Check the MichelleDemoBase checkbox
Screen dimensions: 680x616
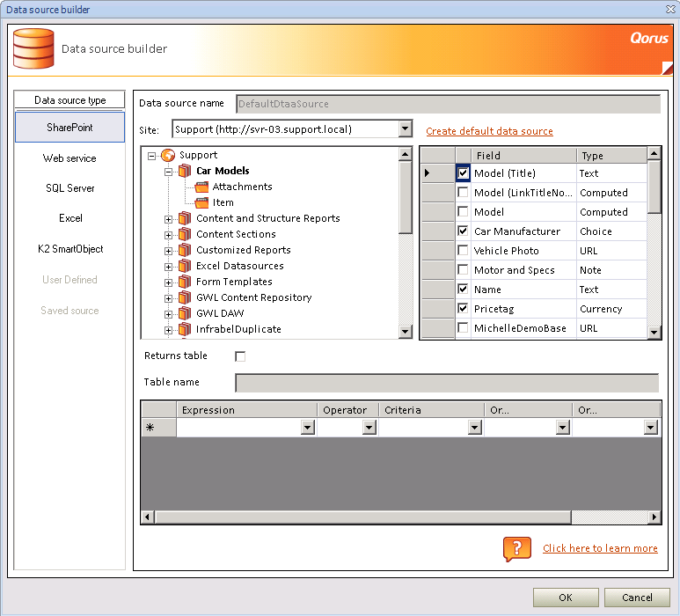pos(464,327)
